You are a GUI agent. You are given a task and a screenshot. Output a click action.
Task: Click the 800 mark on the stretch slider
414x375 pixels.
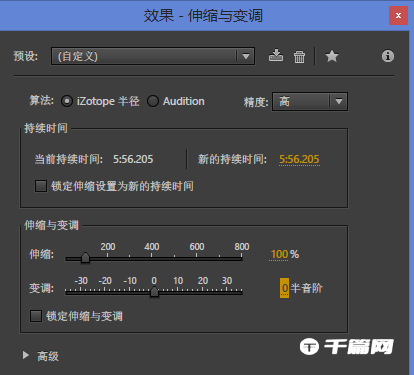coord(242,246)
